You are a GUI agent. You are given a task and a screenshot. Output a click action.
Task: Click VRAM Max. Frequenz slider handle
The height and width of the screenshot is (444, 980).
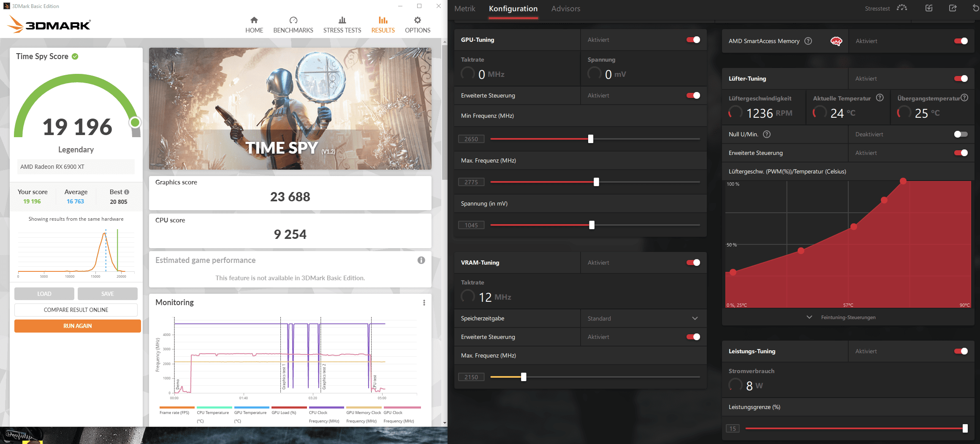(x=524, y=377)
